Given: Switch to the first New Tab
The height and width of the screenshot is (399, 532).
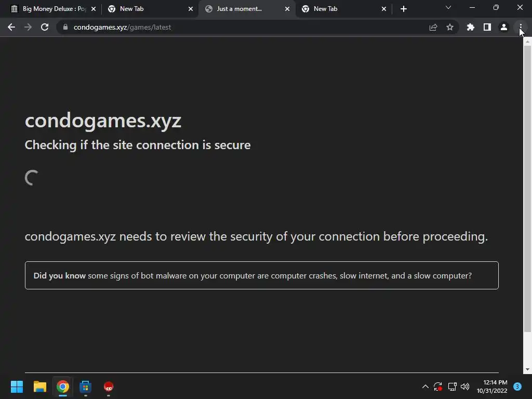Looking at the screenshot, I should 149,9.
